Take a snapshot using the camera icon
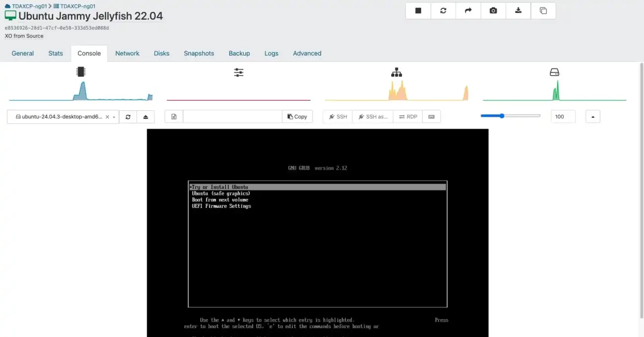Screen dimensions: 644x337 pos(493,10)
